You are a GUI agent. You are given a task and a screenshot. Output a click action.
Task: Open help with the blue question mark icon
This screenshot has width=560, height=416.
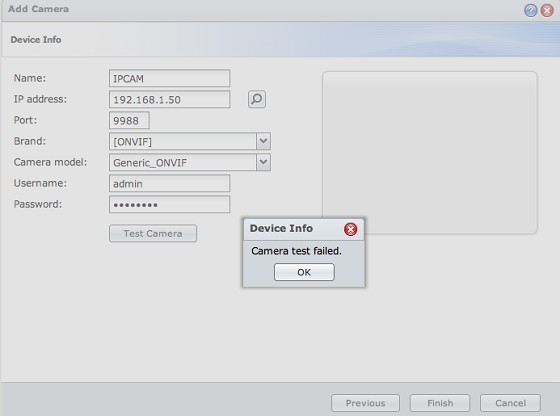(530, 10)
